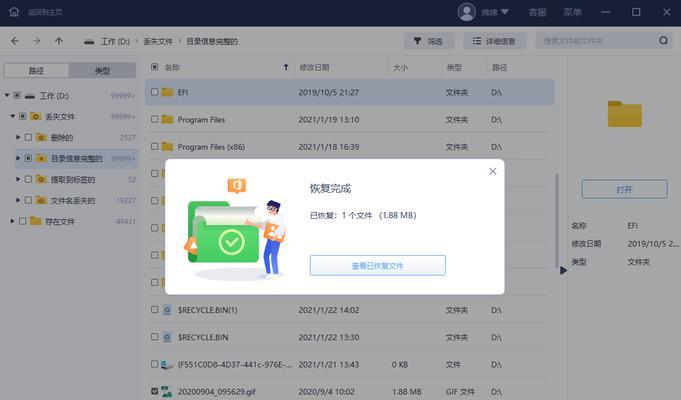Image resolution: width=681 pixels, height=400 pixels.
Task: Open the user account avatar icon
Action: point(466,12)
